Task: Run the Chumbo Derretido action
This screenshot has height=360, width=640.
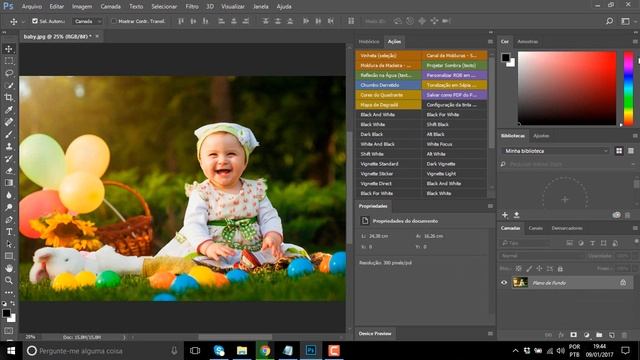Action: (x=388, y=85)
